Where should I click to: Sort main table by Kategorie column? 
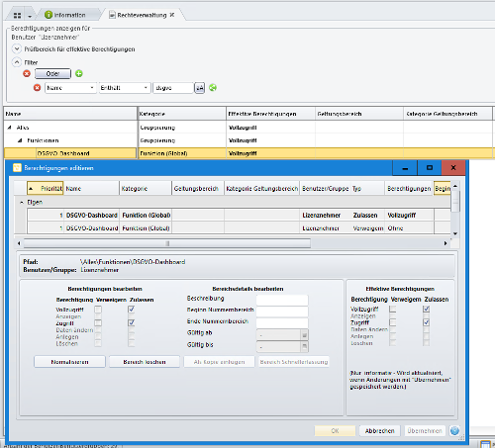(x=182, y=114)
